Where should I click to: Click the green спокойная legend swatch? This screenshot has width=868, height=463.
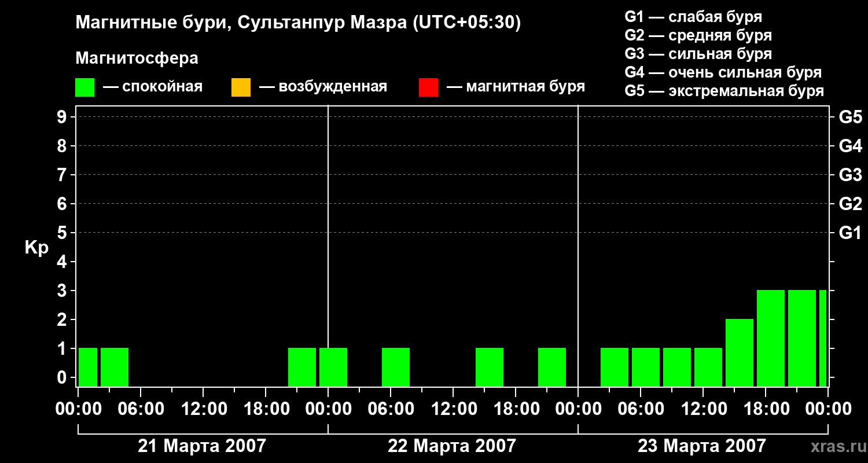click(85, 87)
